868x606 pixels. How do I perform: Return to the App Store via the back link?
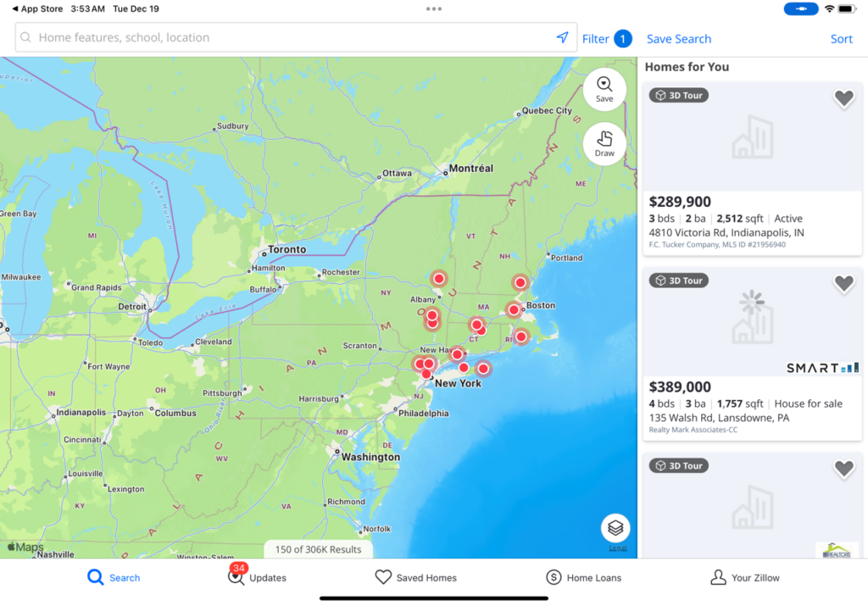(37, 8)
